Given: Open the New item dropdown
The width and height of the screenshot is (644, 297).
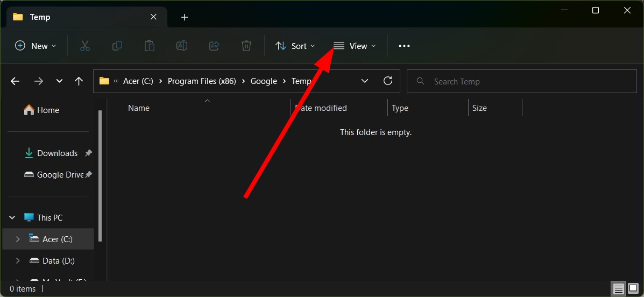Looking at the screenshot, I should click(x=36, y=46).
